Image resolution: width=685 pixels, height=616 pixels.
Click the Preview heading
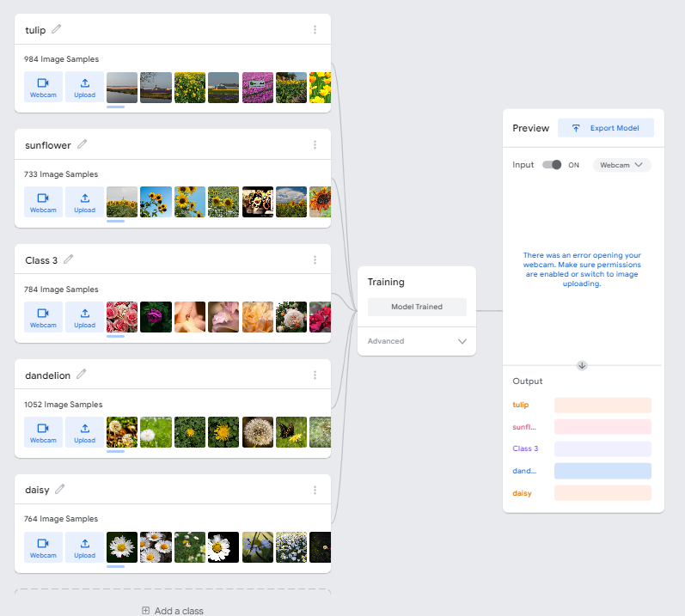tap(531, 128)
